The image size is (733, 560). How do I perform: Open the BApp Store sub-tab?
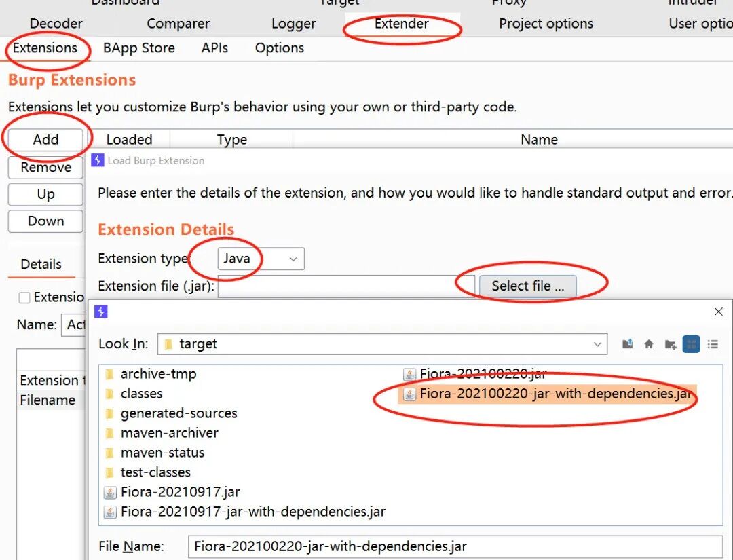coord(139,48)
